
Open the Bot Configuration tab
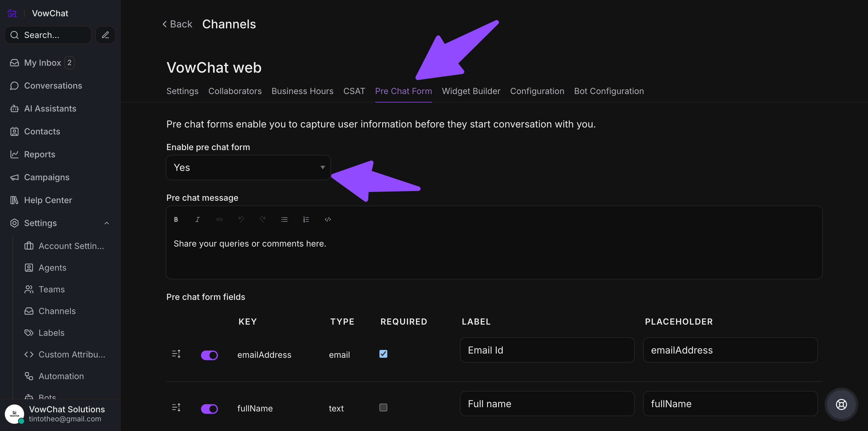609,91
